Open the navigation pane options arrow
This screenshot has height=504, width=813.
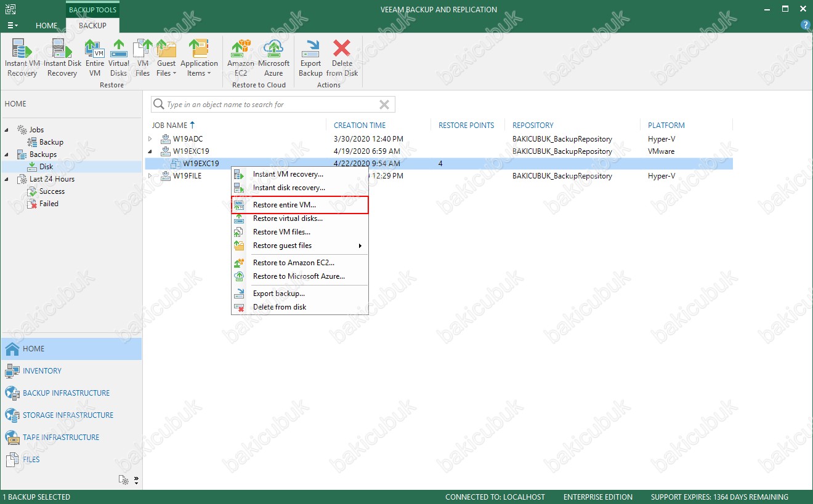[x=136, y=480]
